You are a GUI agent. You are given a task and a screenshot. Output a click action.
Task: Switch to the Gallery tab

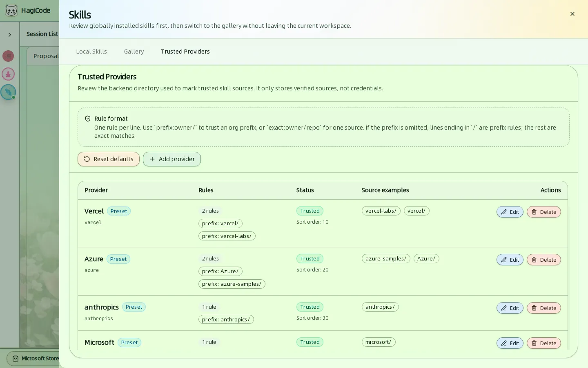(134, 52)
